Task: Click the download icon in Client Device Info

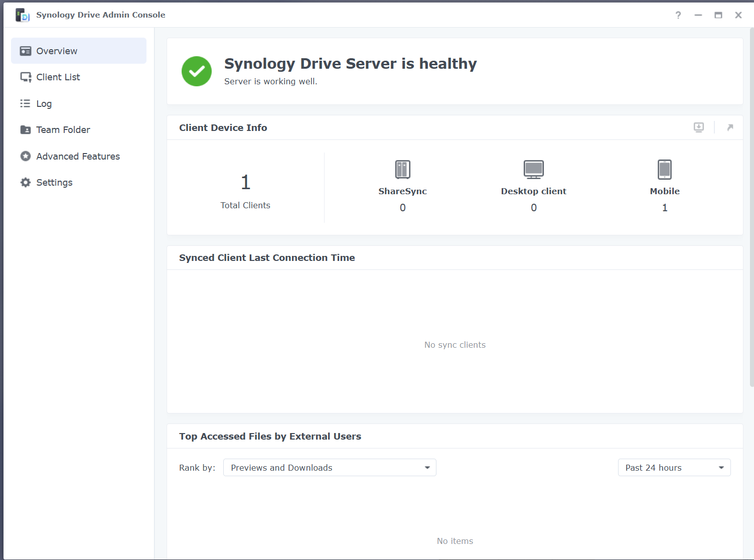Action: [698, 127]
